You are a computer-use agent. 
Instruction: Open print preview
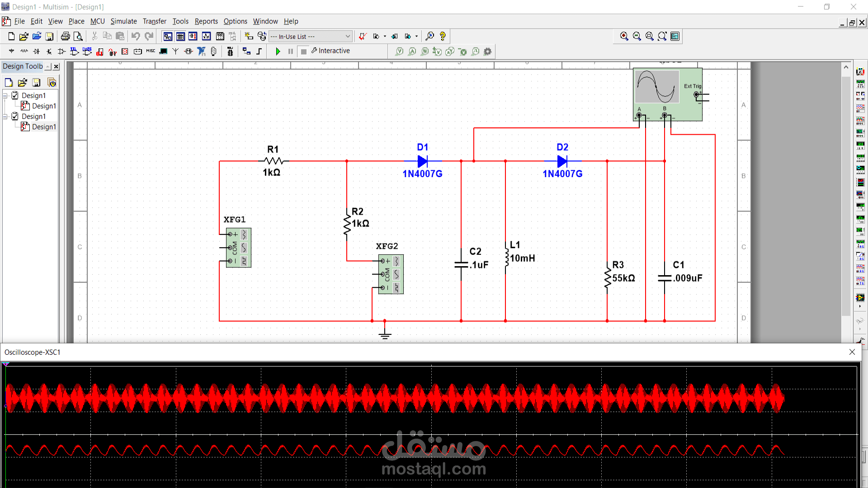(x=78, y=36)
